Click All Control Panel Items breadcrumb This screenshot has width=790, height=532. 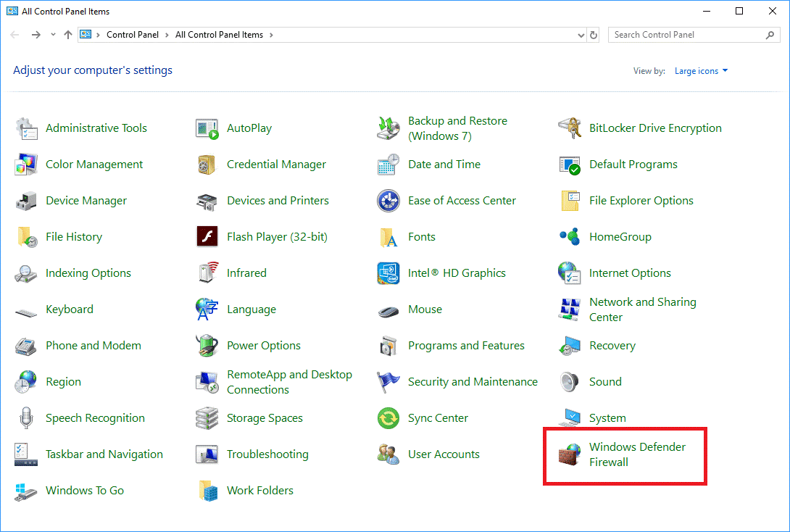coord(219,35)
